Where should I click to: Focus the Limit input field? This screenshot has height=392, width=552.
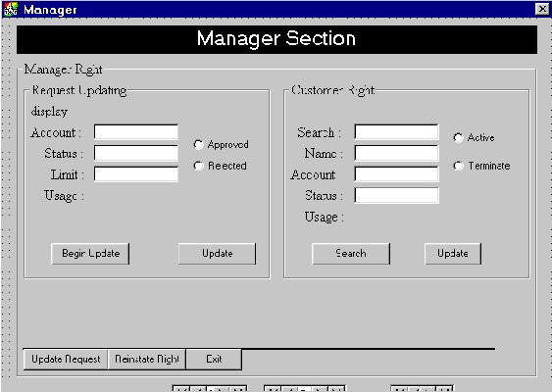[136, 174]
